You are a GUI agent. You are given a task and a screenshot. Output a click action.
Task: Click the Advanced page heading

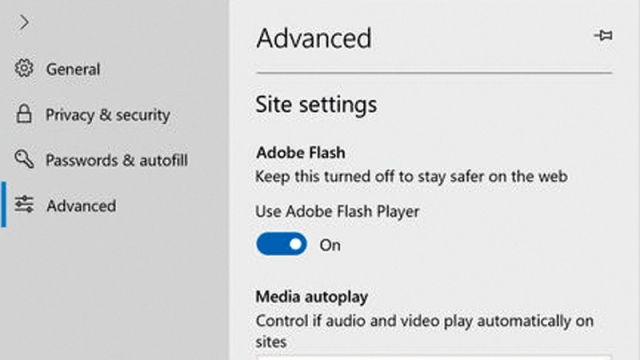pos(313,38)
